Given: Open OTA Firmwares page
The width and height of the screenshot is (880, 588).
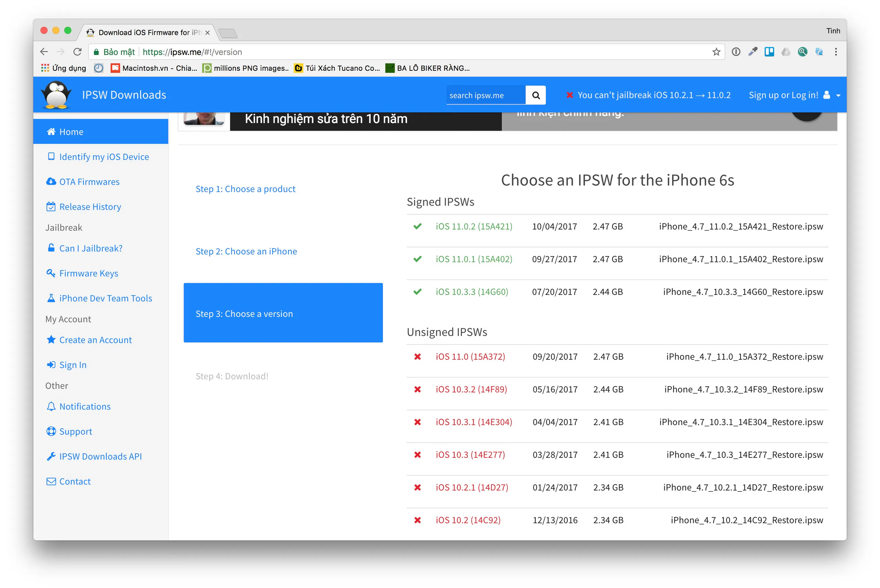Looking at the screenshot, I should click(83, 182).
